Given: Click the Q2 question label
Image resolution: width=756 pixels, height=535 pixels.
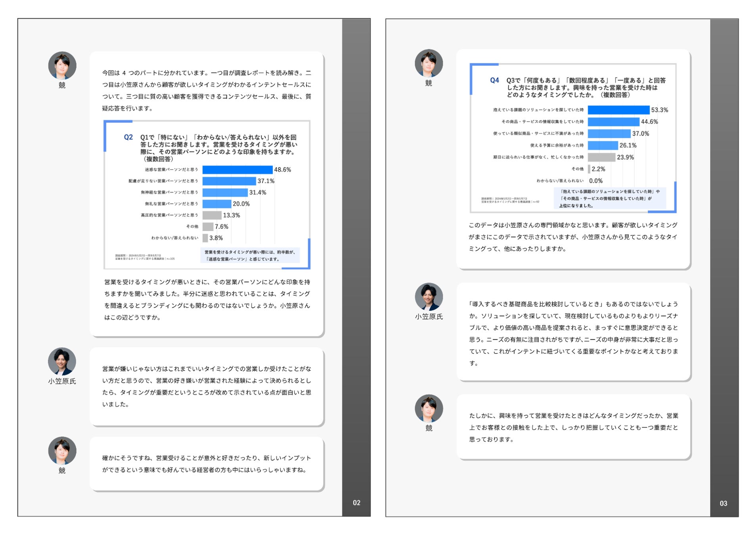Looking at the screenshot, I should click(x=128, y=137).
